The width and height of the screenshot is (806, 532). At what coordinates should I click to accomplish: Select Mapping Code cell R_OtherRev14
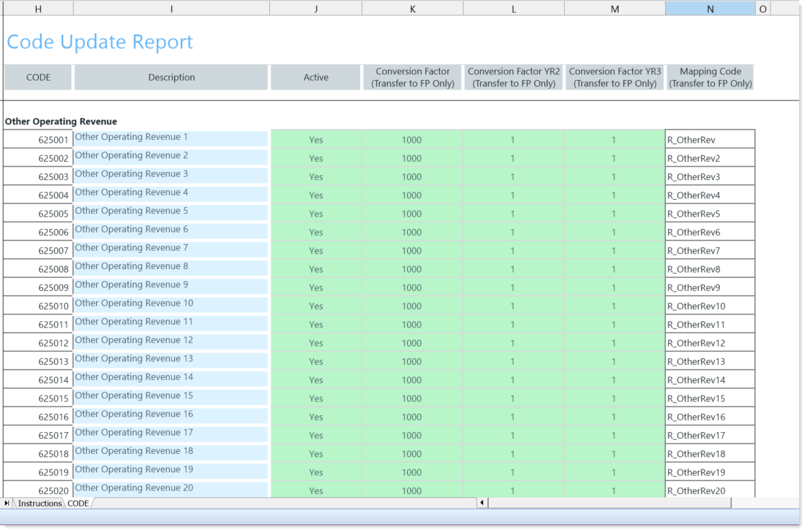(x=709, y=380)
